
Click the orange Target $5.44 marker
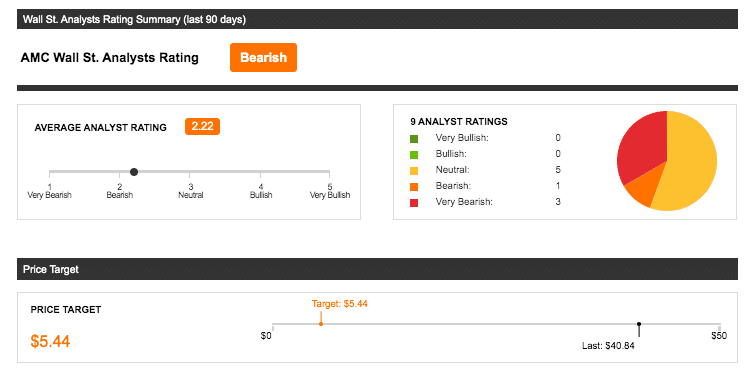pos(321,324)
